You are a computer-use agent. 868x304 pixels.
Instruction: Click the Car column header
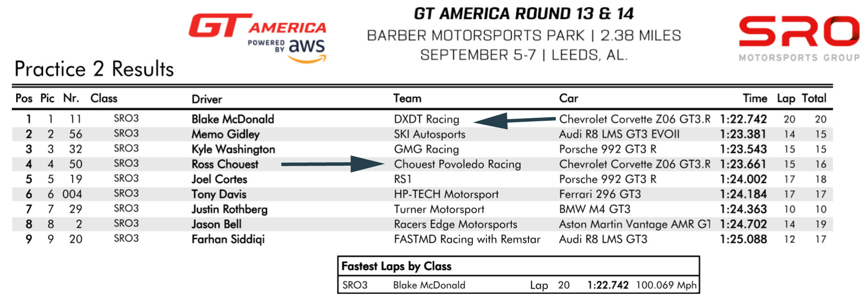(569, 99)
